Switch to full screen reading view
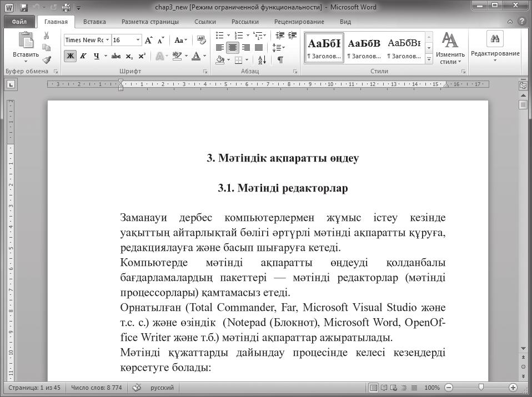 [384, 388]
